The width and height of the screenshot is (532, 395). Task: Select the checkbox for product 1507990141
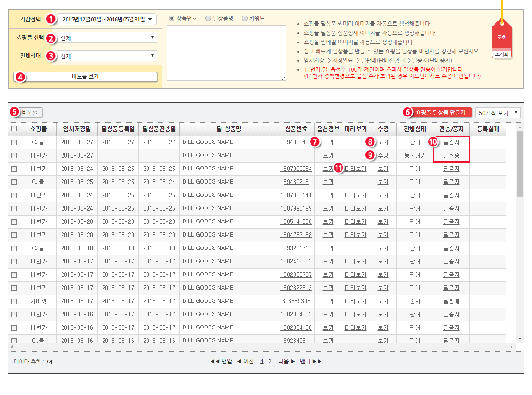pyautogui.click(x=14, y=195)
